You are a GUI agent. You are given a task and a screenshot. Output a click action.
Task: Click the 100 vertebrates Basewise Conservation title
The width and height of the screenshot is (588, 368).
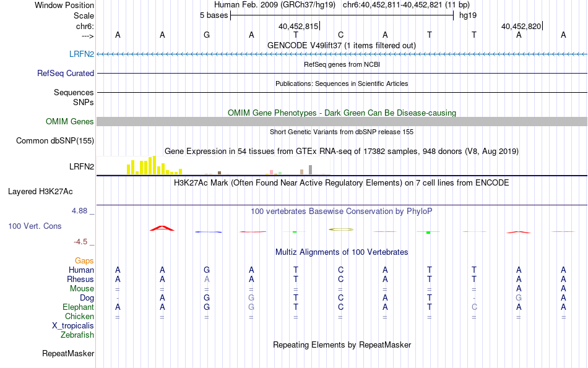[342, 212]
